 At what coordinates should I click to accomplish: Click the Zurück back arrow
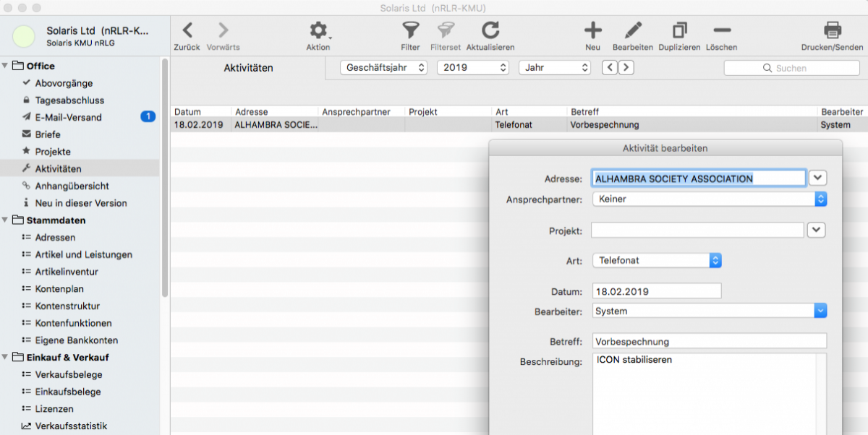187,31
